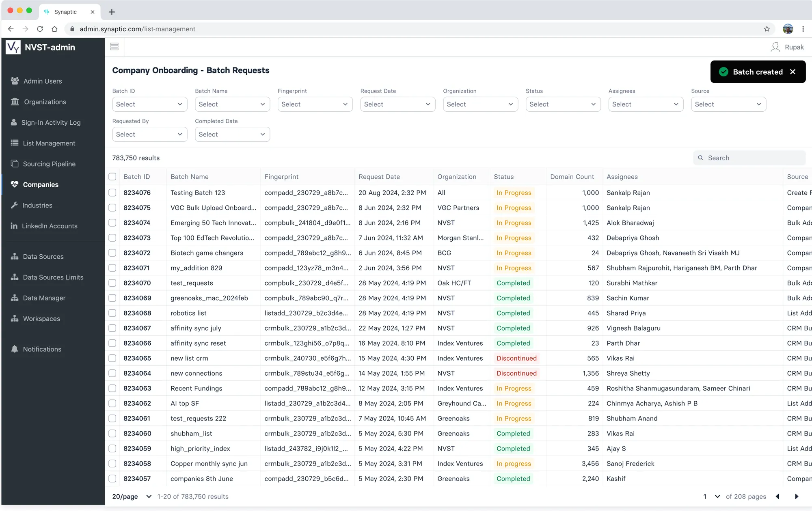This screenshot has height=511, width=812.
Task: Click the Data Sources sitemap icon
Action: point(15,256)
